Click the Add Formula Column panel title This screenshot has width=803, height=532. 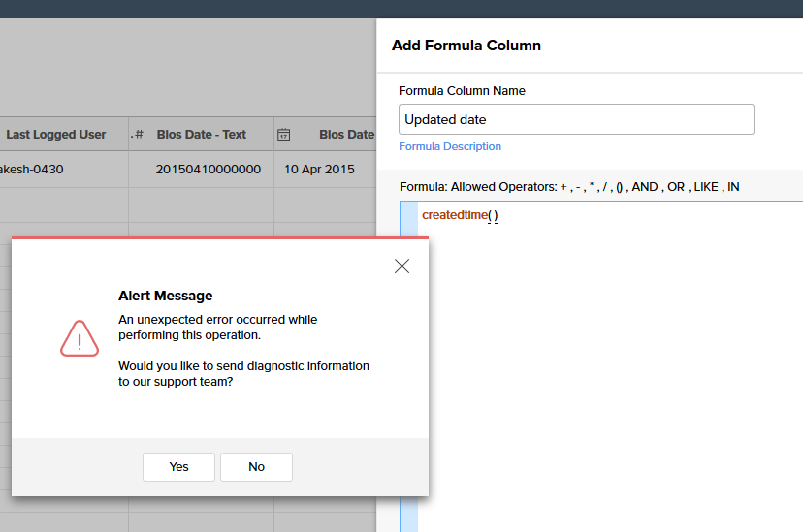(x=466, y=46)
